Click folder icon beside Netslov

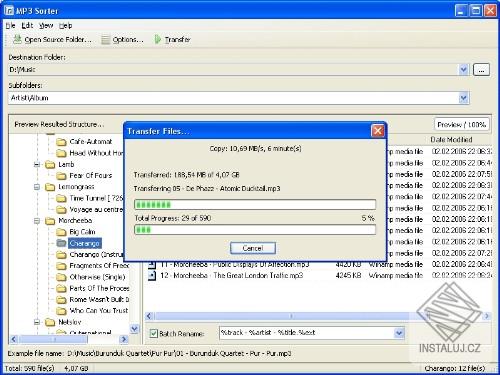point(50,322)
